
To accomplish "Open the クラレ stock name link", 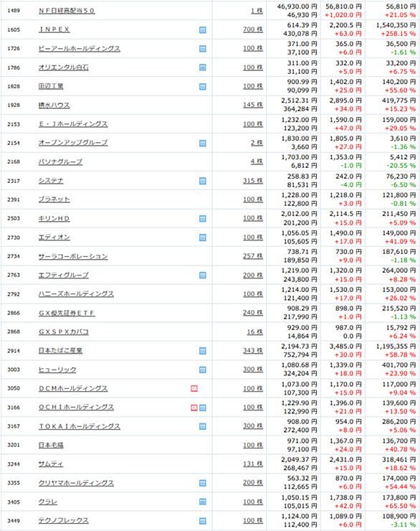I will pyautogui.click(x=48, y=502).
